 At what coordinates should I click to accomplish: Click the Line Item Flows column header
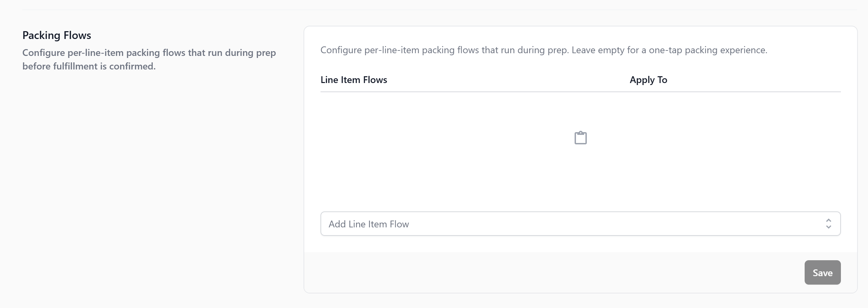(x=354, y=80)
